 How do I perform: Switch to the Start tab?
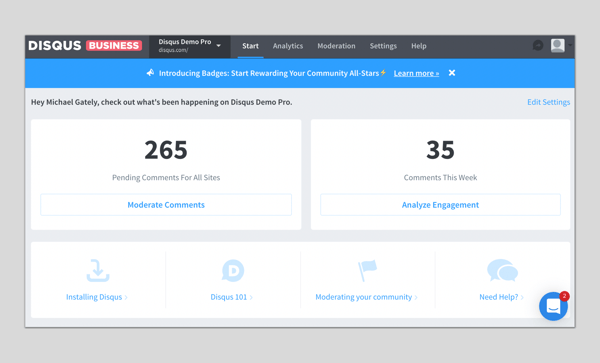(x=250, y=46)
